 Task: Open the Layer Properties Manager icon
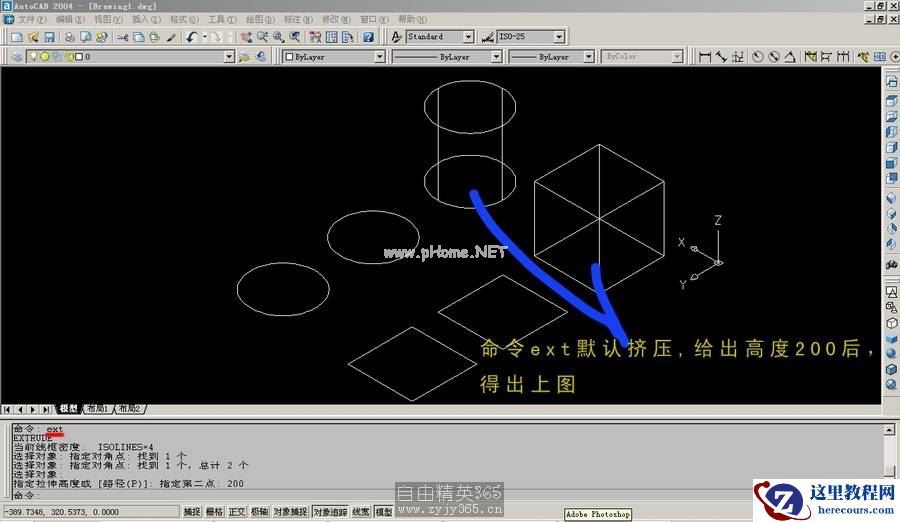[x=17, y=57]
